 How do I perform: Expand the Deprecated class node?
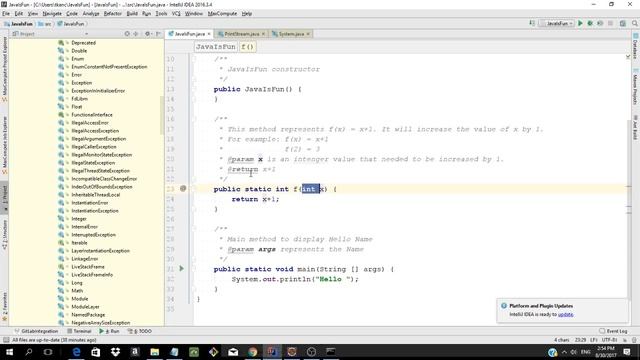pyautogui.click(x=67, y=42)
